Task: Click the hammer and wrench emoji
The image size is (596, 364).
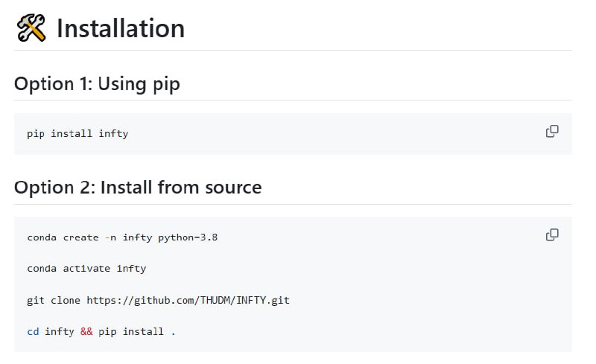Action: coord(31,28)
